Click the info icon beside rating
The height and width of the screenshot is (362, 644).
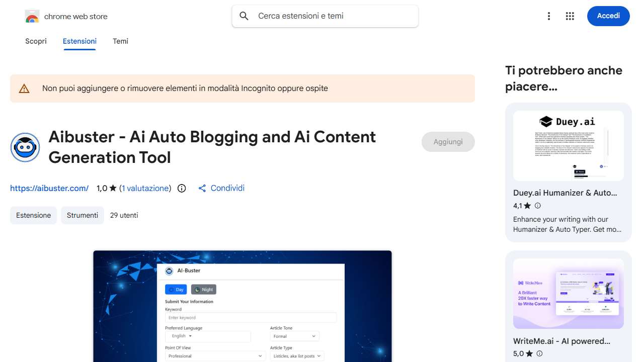182,189
